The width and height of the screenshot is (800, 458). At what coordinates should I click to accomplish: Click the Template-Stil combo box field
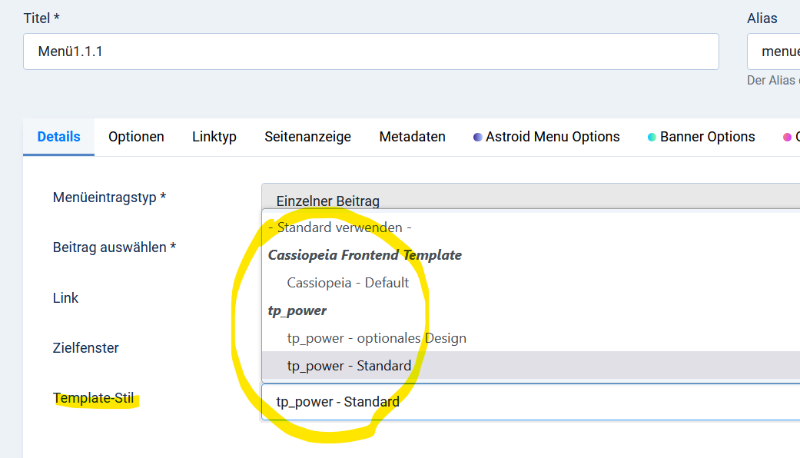(x=531, y=402)
